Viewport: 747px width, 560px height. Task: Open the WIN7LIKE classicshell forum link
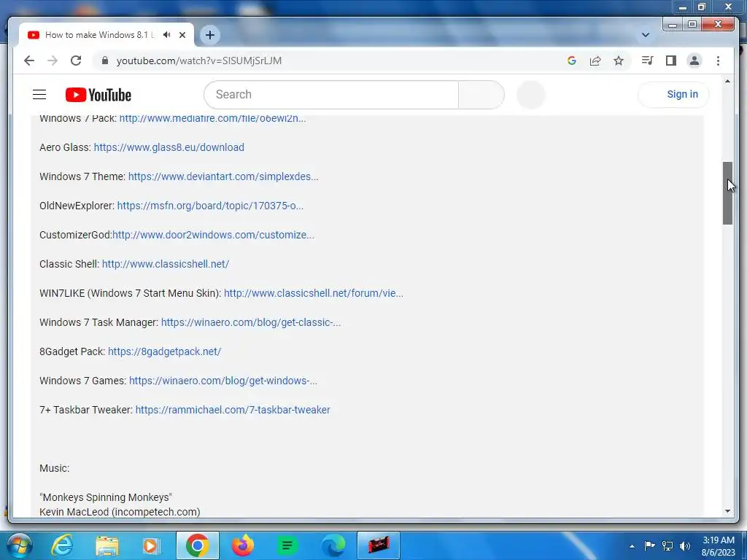(314, 293)
